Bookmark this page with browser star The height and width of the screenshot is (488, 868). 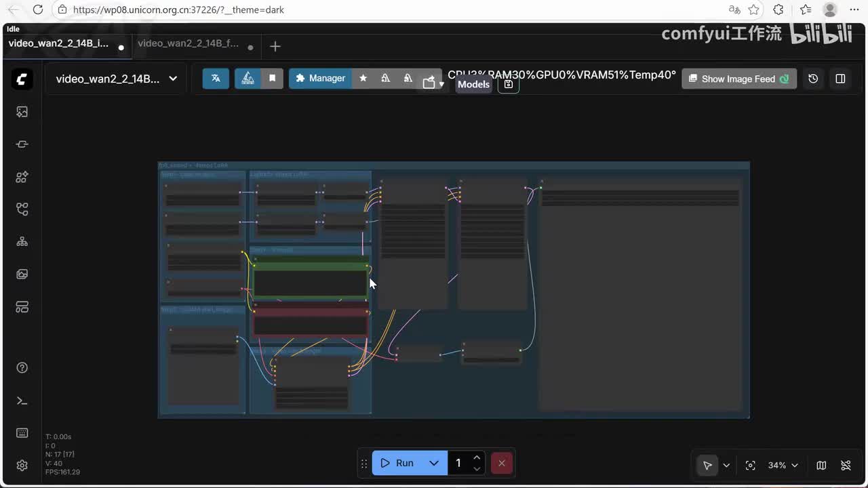pos(754,9)
